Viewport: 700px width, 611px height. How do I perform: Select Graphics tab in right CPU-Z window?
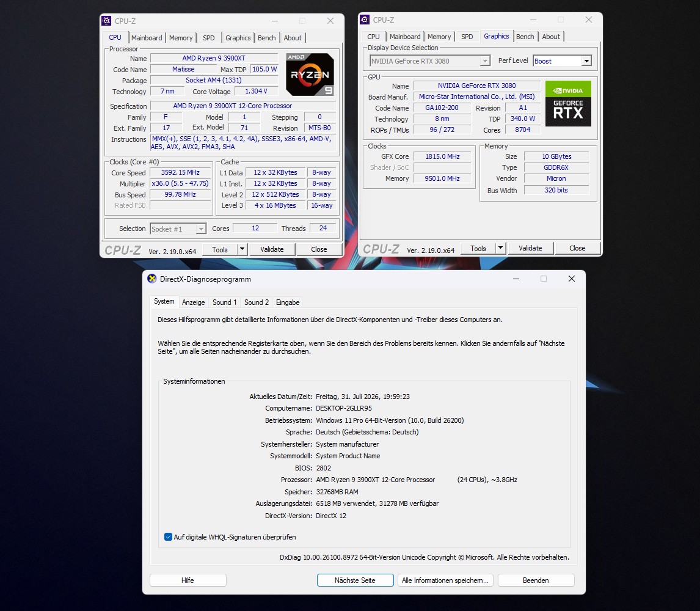[x=497, y=36]
